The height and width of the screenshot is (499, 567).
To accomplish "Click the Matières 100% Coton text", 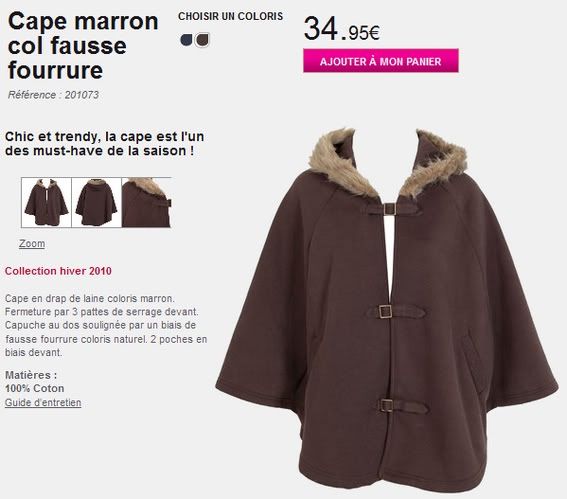I will [x=35, y=381].
